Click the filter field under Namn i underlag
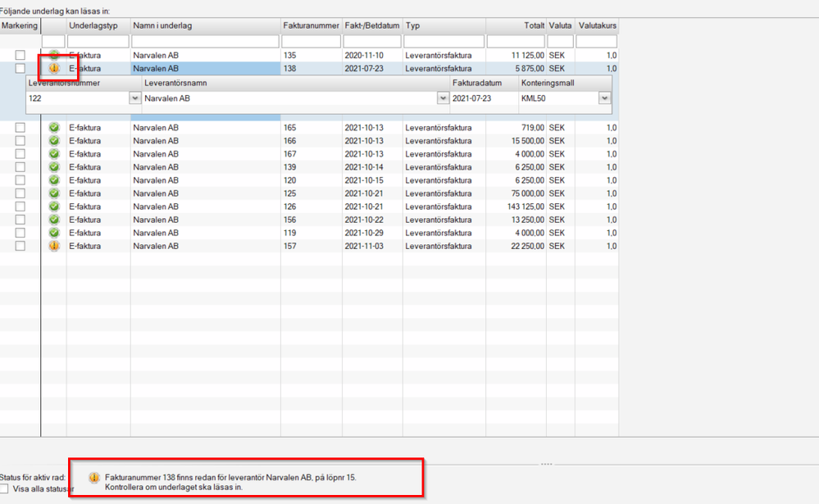 [x=205, y=41]
